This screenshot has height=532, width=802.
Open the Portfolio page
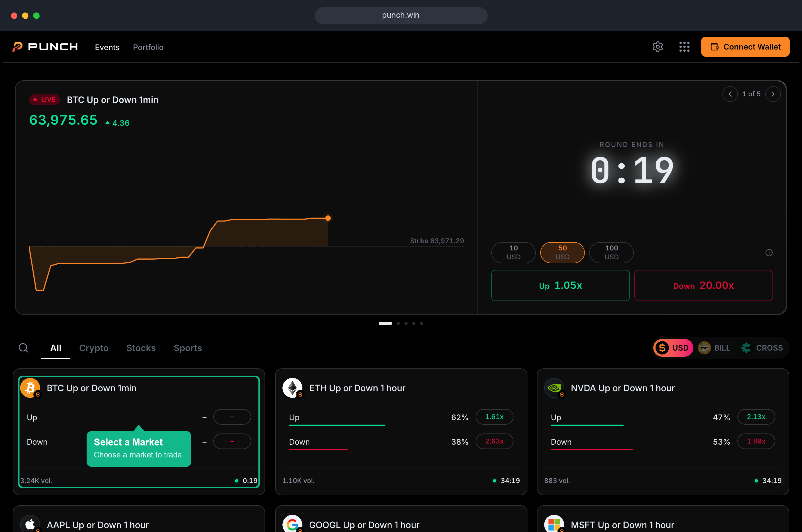coord(148,47)
